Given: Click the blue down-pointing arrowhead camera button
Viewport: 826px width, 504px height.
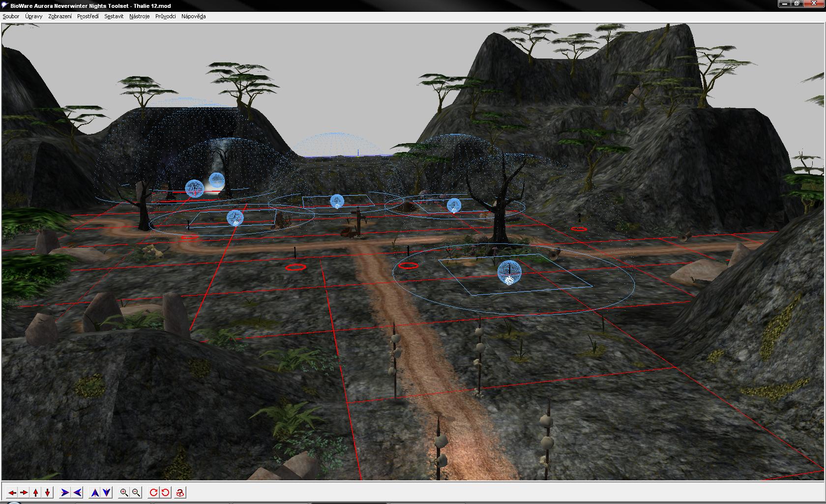Looking at the screenshot, I should coord(107,492).
